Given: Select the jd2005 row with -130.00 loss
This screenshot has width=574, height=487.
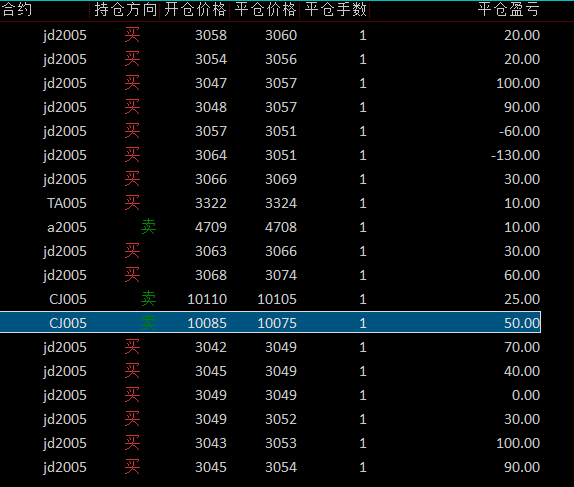Looking at the screenshot, I should (x=271, y=155).
